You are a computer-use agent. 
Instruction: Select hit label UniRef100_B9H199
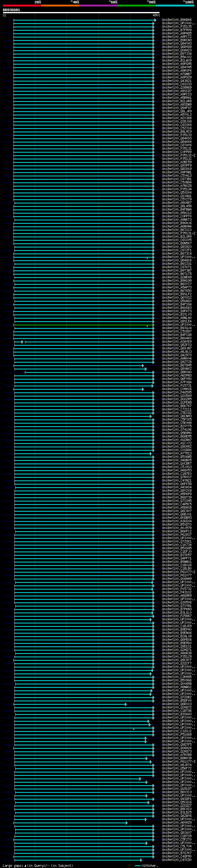click(x=177, y=281)
